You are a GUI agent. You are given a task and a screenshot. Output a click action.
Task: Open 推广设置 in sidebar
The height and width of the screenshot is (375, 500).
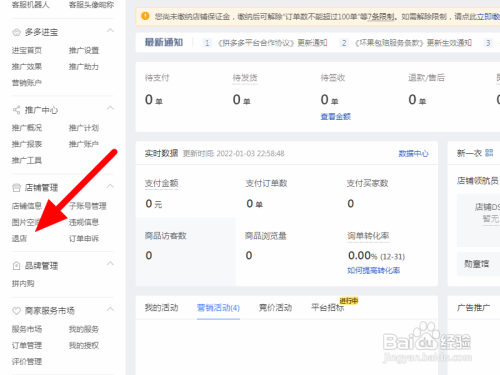84,50
